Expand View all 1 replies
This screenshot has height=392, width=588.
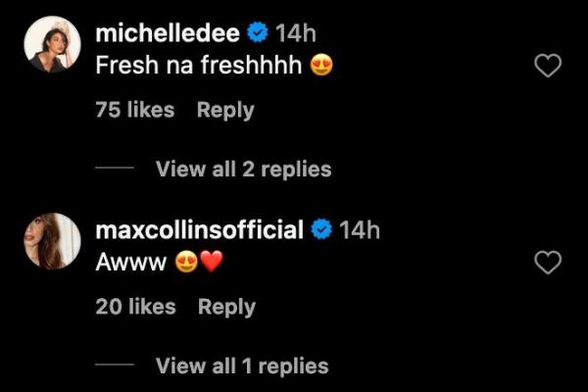pos(242,366)
